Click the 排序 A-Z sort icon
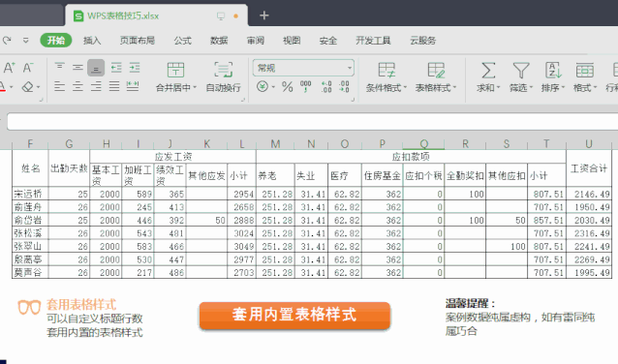This screenshot has width=618, height=364. click(553, 71)
